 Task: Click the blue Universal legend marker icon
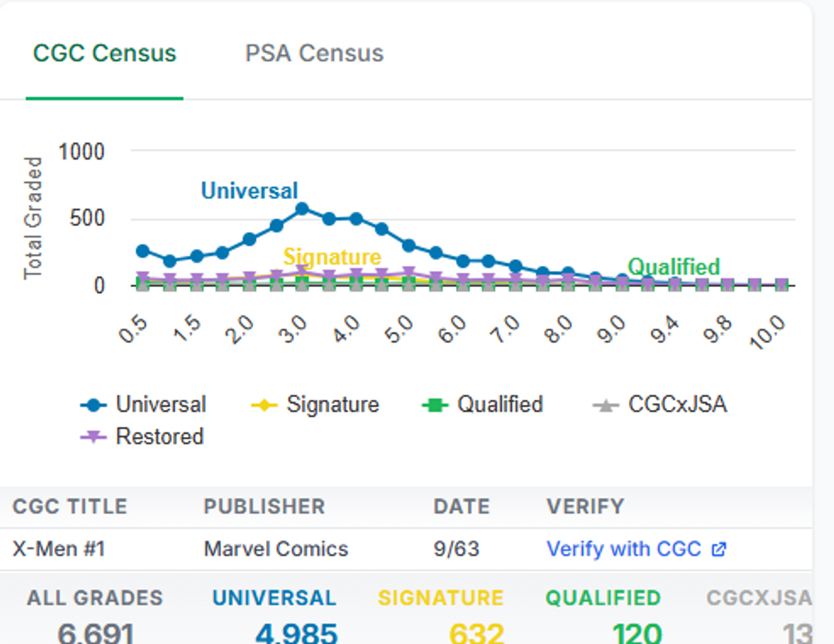93,405
